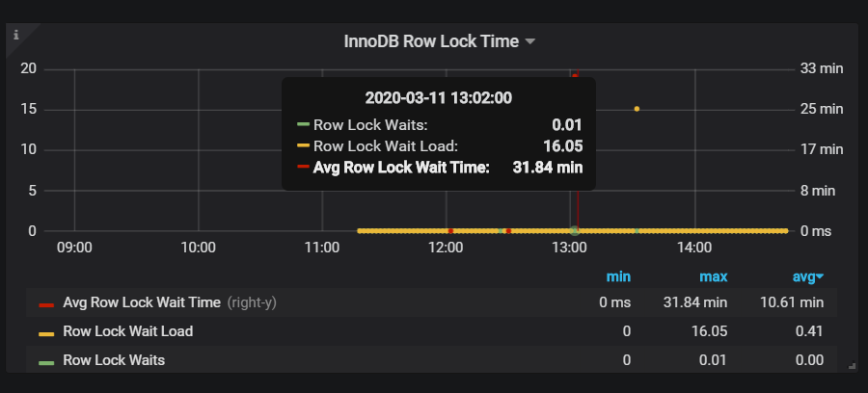Click the panel info icon in corner
This screenshot has width=868, height=393.
pos(15,35)
